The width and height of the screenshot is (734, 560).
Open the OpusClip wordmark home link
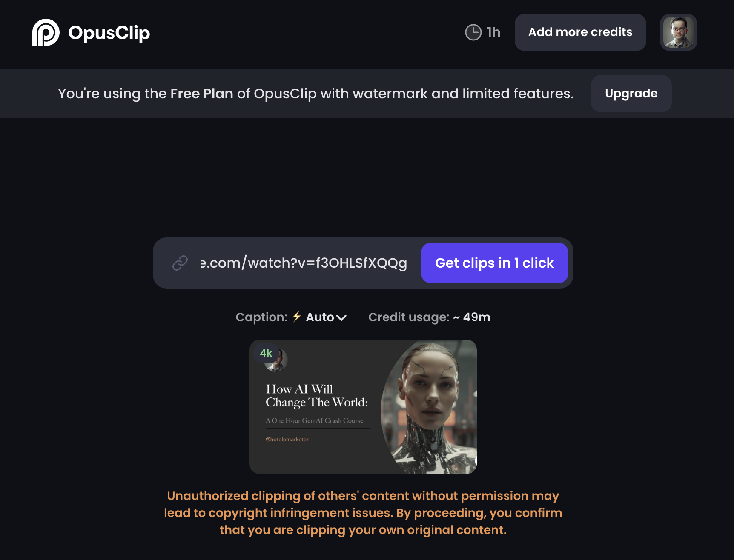click(109, 33)
